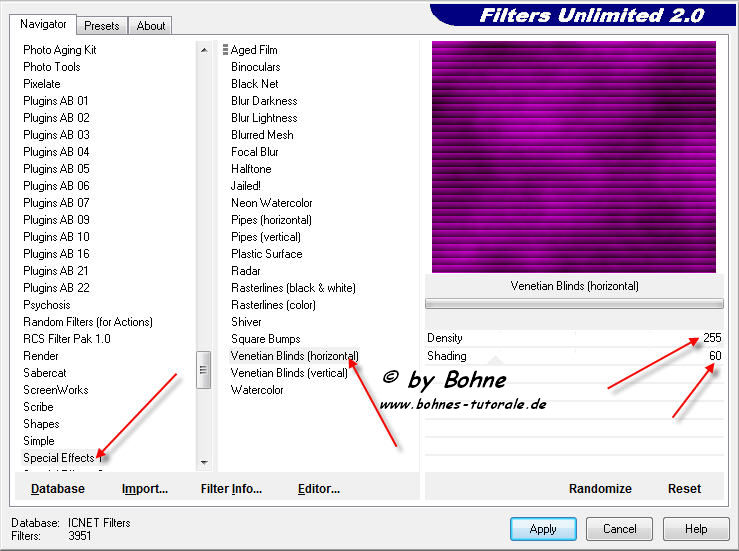739x551 pixels.
Task: Click the Import... button
Action: (x=145, y=489)
